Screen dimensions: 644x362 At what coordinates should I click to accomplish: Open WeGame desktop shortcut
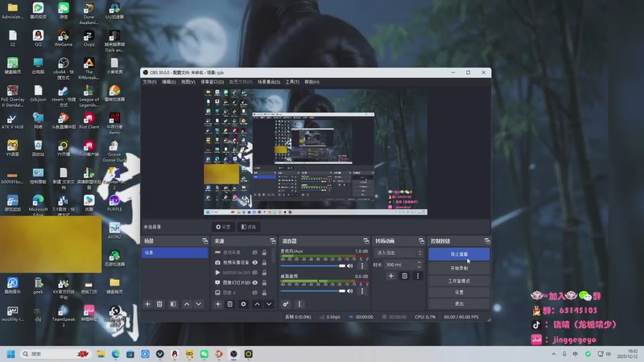pyautogui.click(x=64, y=39)
